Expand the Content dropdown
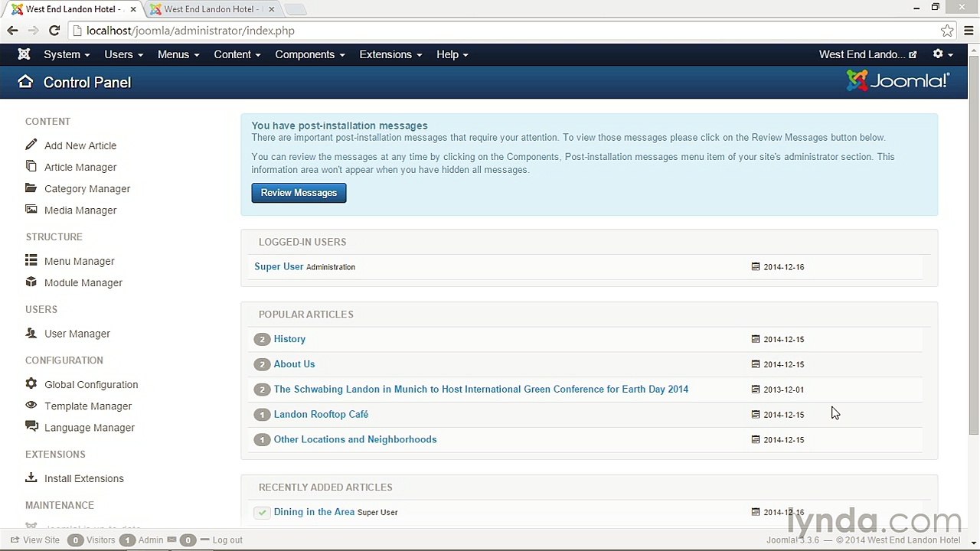Screen dimensions: 980x551 237,54
